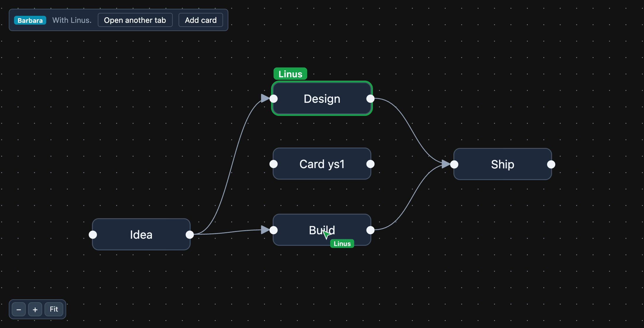Click Card ys1's right connection handle
This screenshot has height=328, width=644.
click(370, 164)
